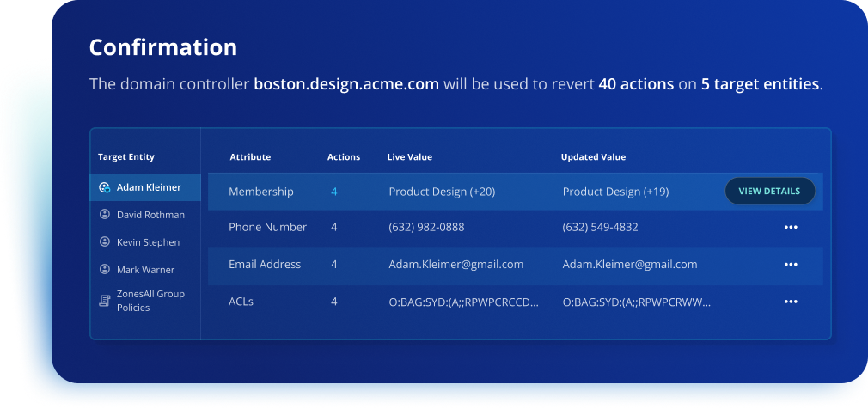
Task: Click the user icon next to David Rothman
Action: tap(105, 215)
